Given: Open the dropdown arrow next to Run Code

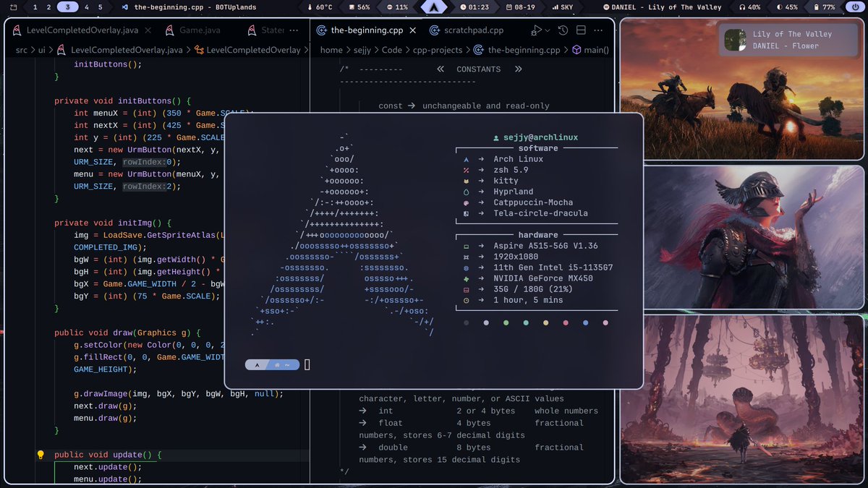Looking at the screenshot, I should [548, 30].
